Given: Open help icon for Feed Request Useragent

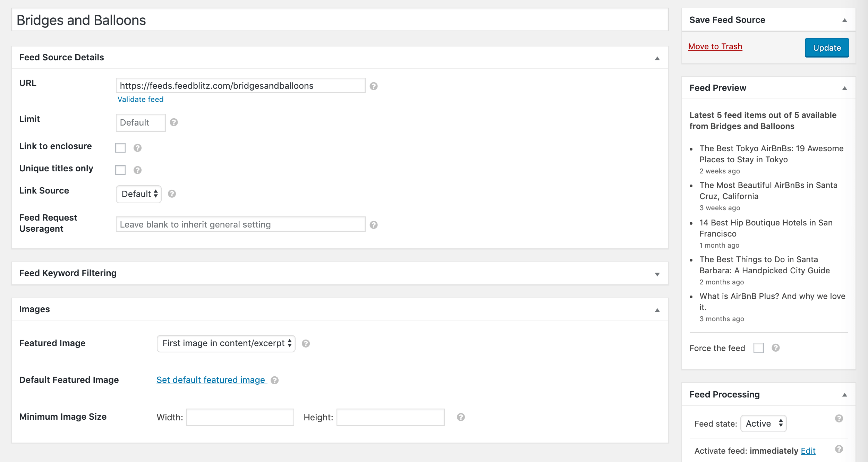Looking at the screenshot, I should (373, 225).
